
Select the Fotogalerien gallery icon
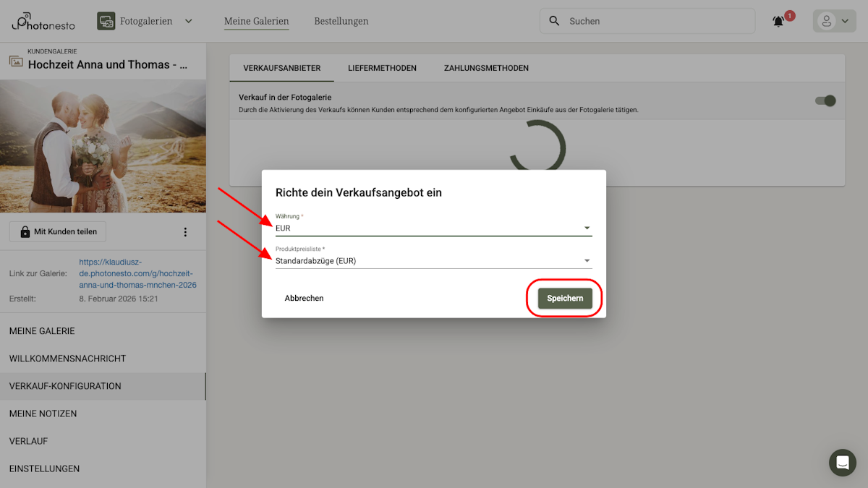coord(106,21)
